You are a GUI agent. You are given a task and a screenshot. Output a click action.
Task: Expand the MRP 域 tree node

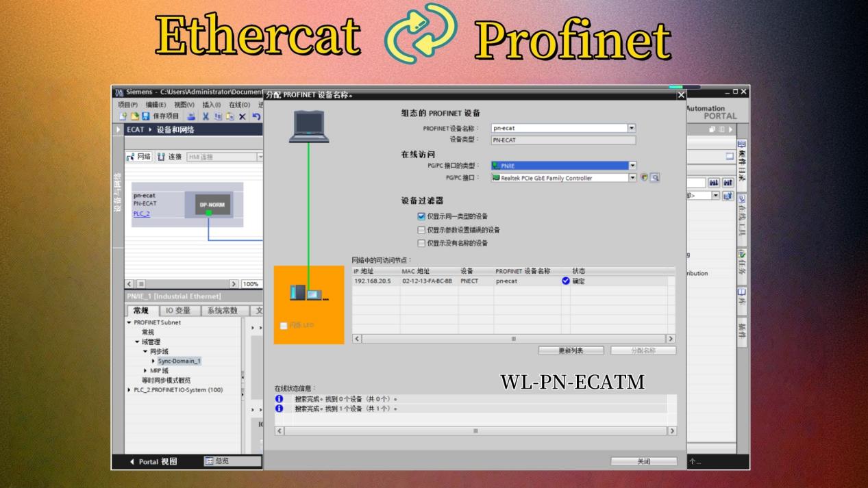[x=145, y=370]
